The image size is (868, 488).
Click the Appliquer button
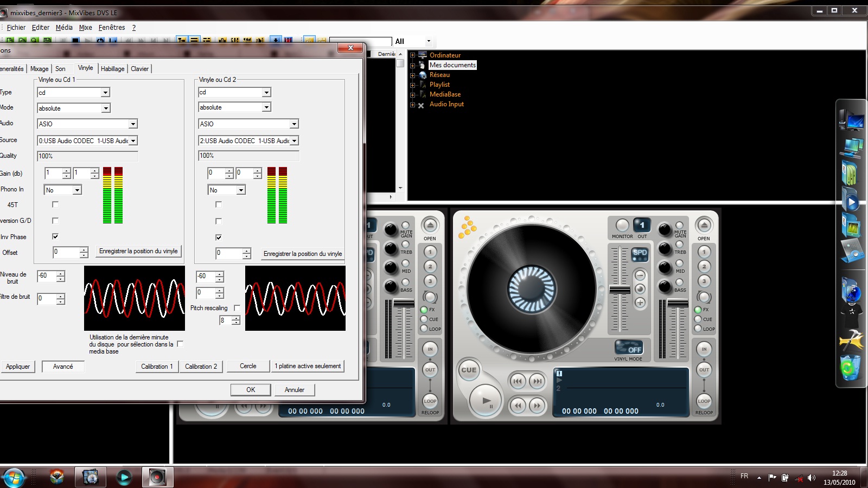coord(18,367)
